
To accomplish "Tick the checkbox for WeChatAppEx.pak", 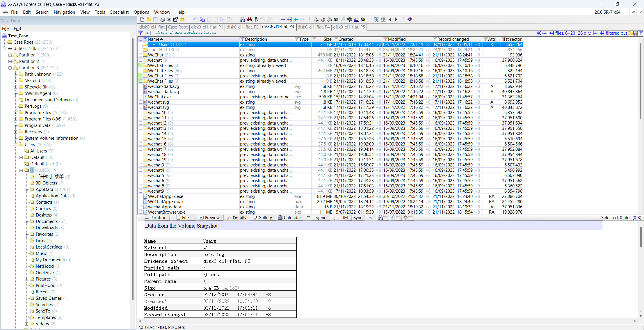I will pyautogui.click(x=140, y=202).
